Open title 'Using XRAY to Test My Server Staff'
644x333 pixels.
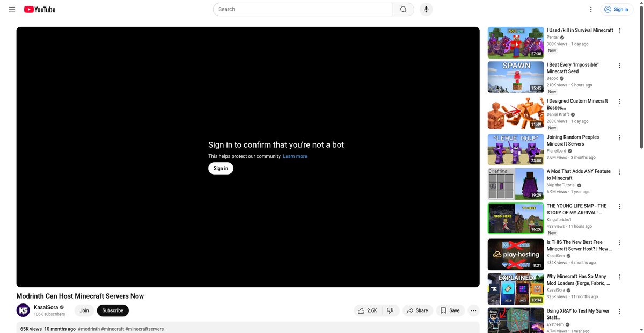pos(578,314)
